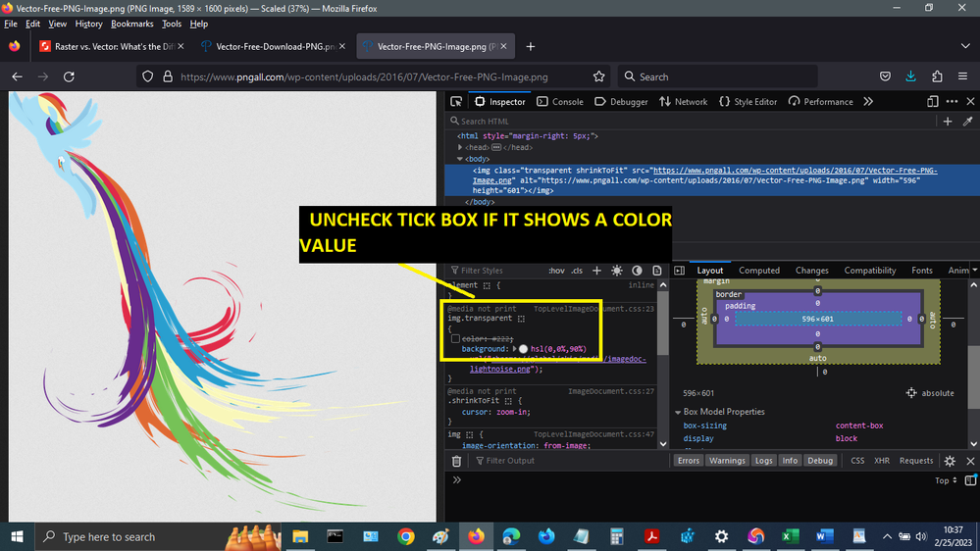
Task: Toggle the Requests console filter
Action: [916, 461]
